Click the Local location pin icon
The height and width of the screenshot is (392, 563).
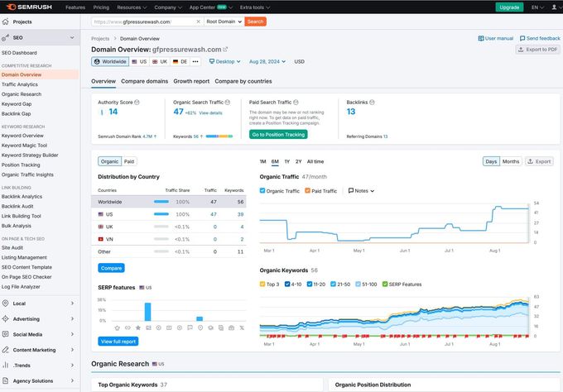pos(6,303)
